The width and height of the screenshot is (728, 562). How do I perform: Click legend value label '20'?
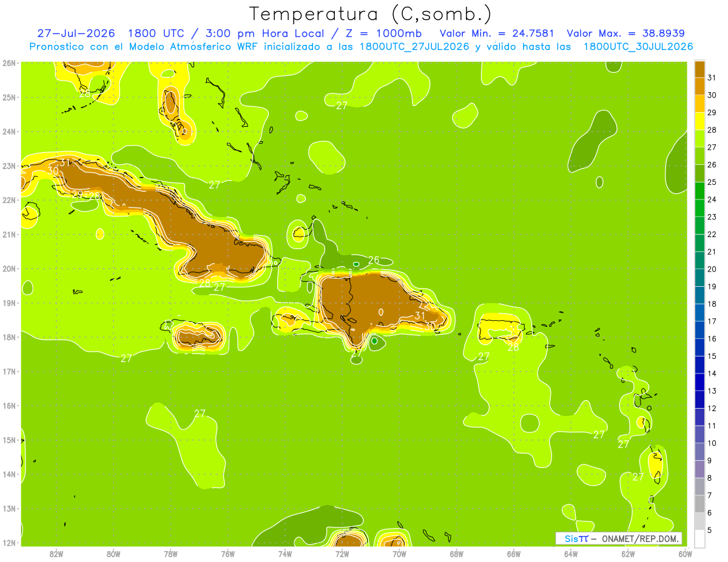point(712,269)
